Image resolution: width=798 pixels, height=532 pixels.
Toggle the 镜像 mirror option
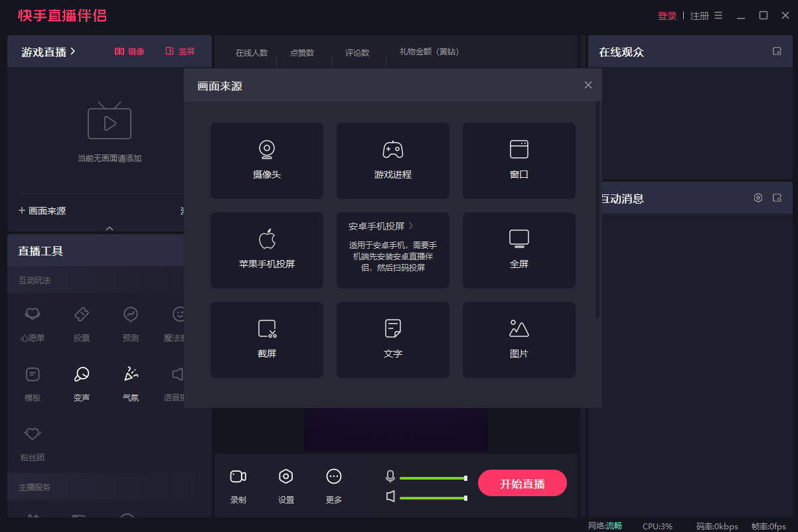[x=129, y=51]
